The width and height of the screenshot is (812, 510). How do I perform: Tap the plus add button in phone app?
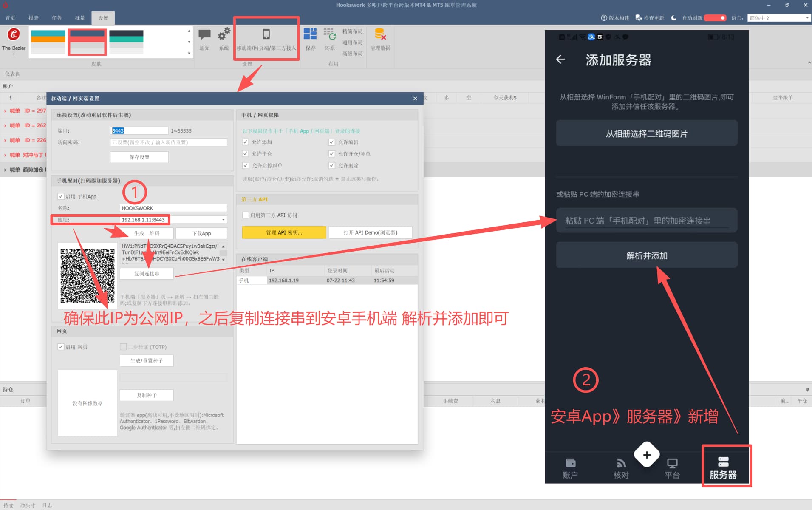(x=647, y=455)
